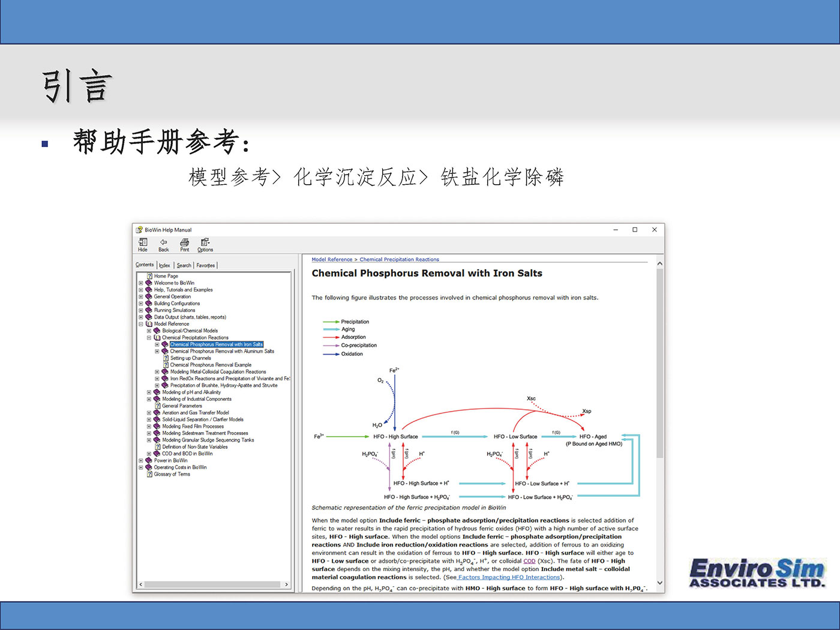
Task: Follow the Factors Impacting HFO Interactions link
Action: 509,577
